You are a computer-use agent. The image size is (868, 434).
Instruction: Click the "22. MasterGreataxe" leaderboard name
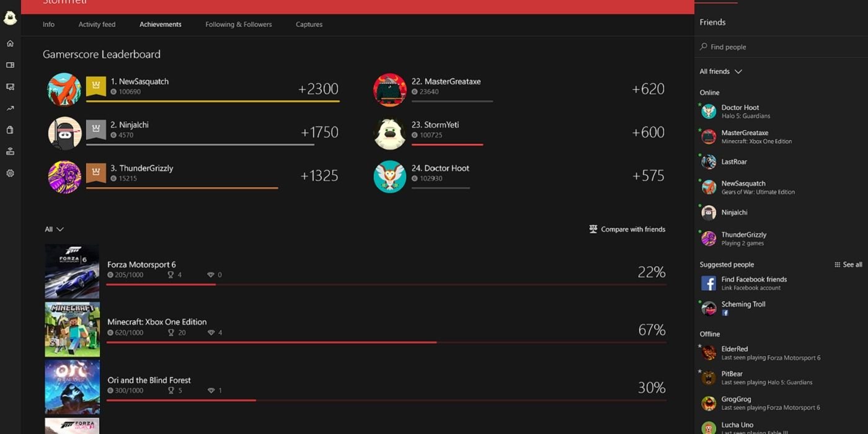[x=446, y=81]
